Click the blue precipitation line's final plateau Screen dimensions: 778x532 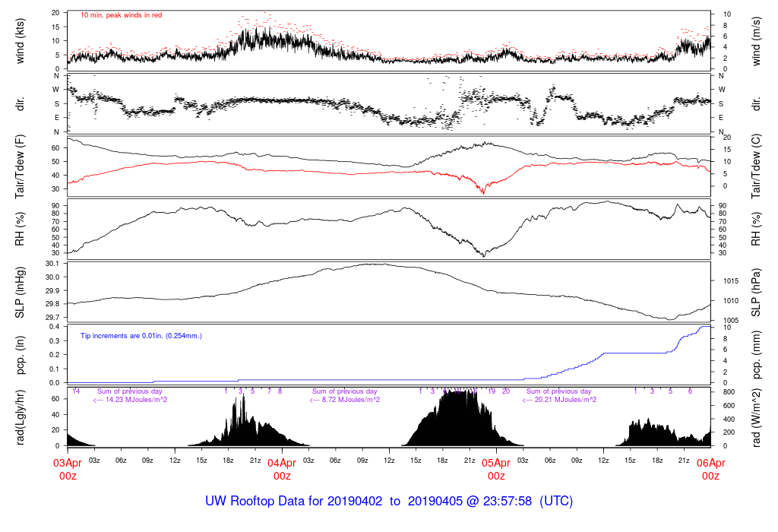click(x=705, y=327)
